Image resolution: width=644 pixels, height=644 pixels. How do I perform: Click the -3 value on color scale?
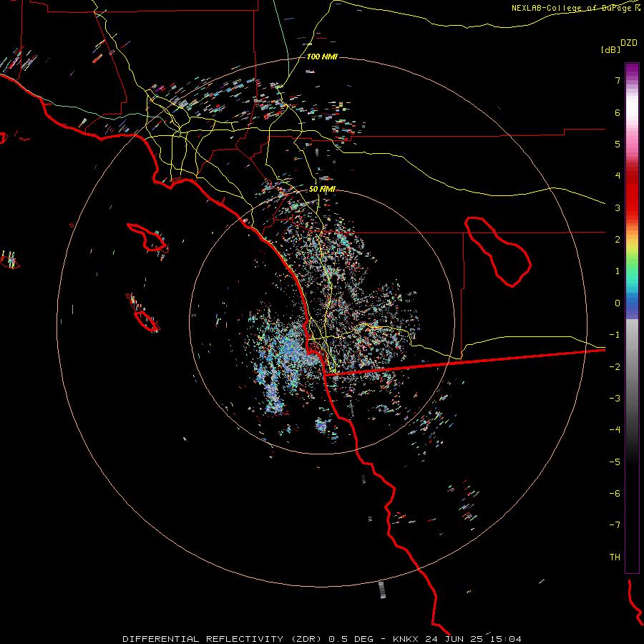615,399
